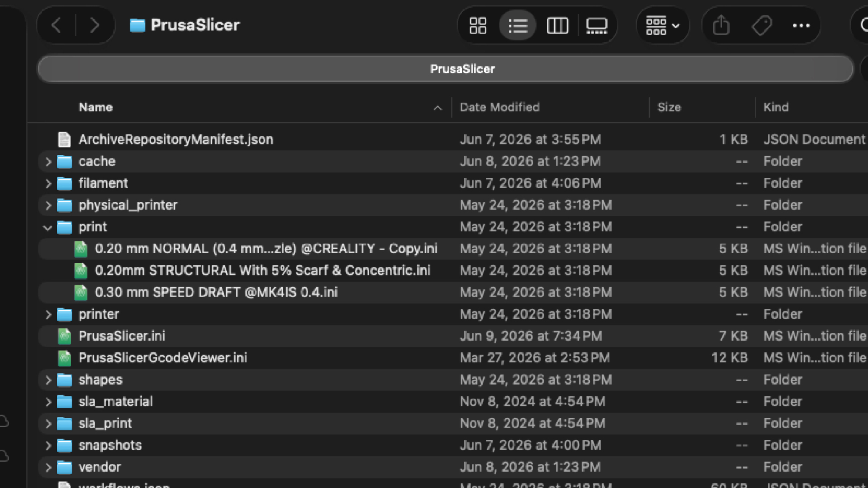Click the 12 KB size of PrusaSlicerGcodeViewer.ini
Screen dimensions: 868x488
[x=730, y=358]
